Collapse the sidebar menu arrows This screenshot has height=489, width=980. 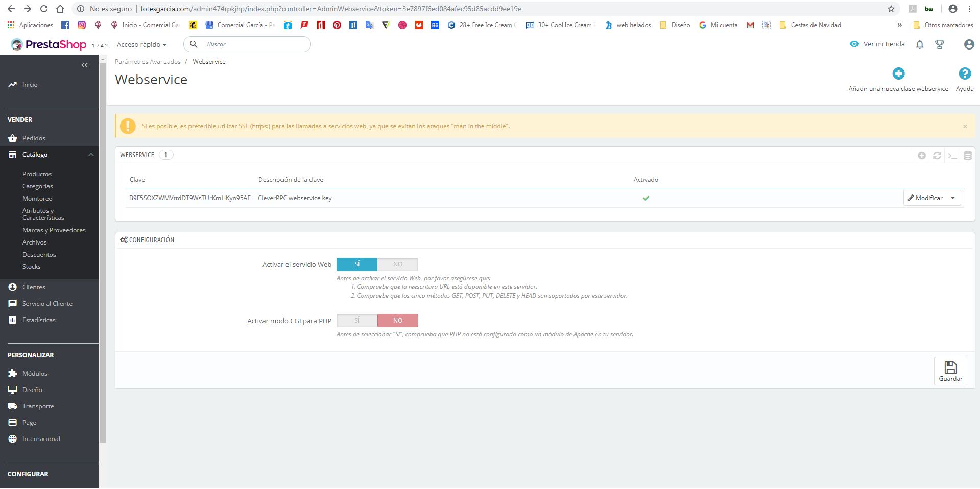(x=85, y=65)
